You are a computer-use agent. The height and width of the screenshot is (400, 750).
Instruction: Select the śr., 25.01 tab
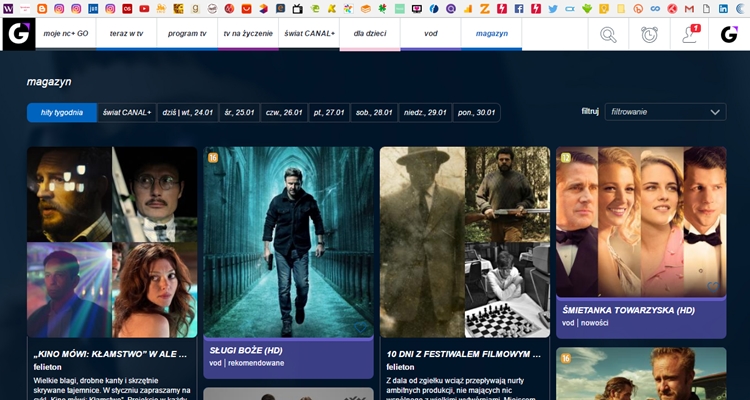[x=239, y=113]
